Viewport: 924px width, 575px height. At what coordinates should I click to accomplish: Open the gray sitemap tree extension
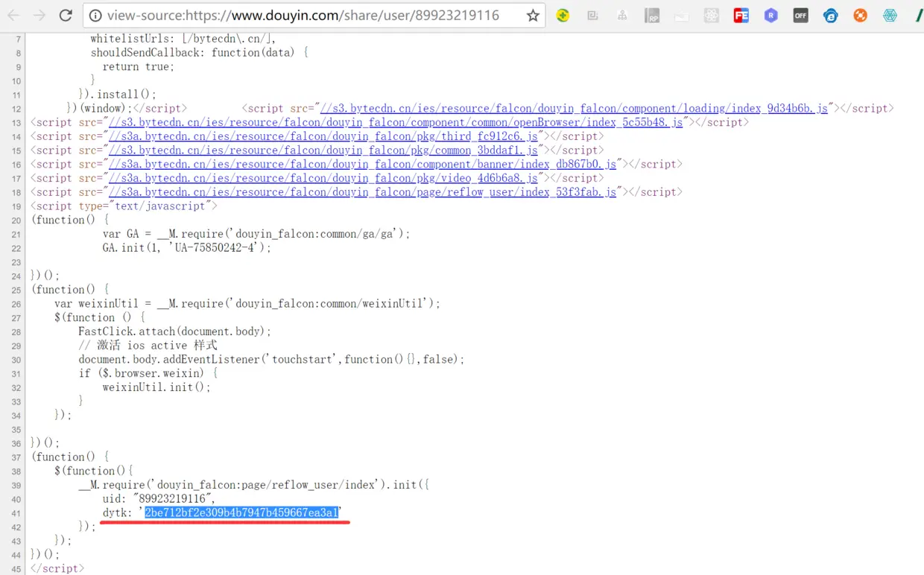[x=622, y=16]
